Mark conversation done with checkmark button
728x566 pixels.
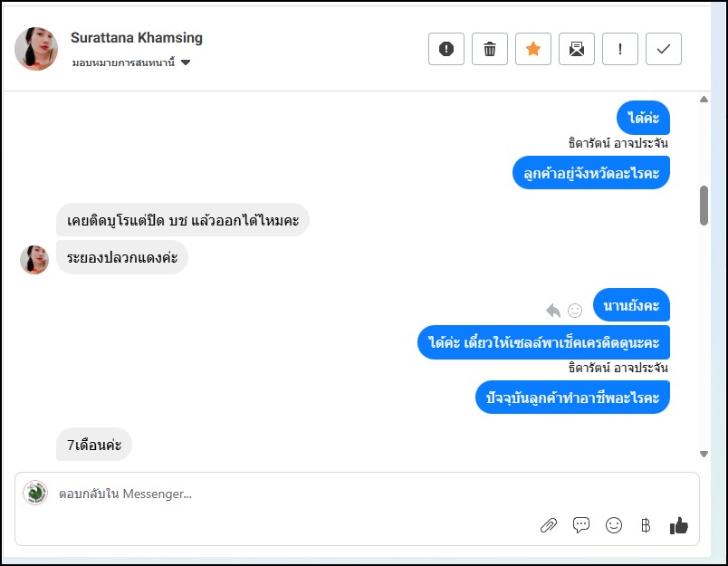(x=664, y=50)
